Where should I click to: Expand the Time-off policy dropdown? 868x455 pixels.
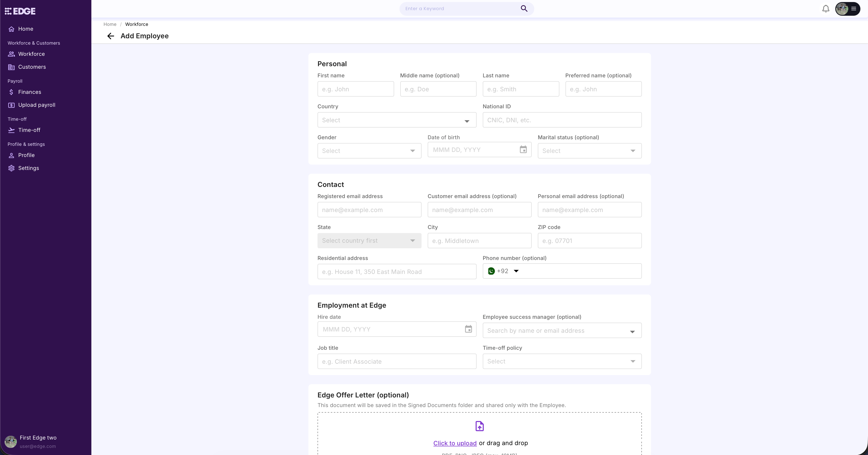562,361
